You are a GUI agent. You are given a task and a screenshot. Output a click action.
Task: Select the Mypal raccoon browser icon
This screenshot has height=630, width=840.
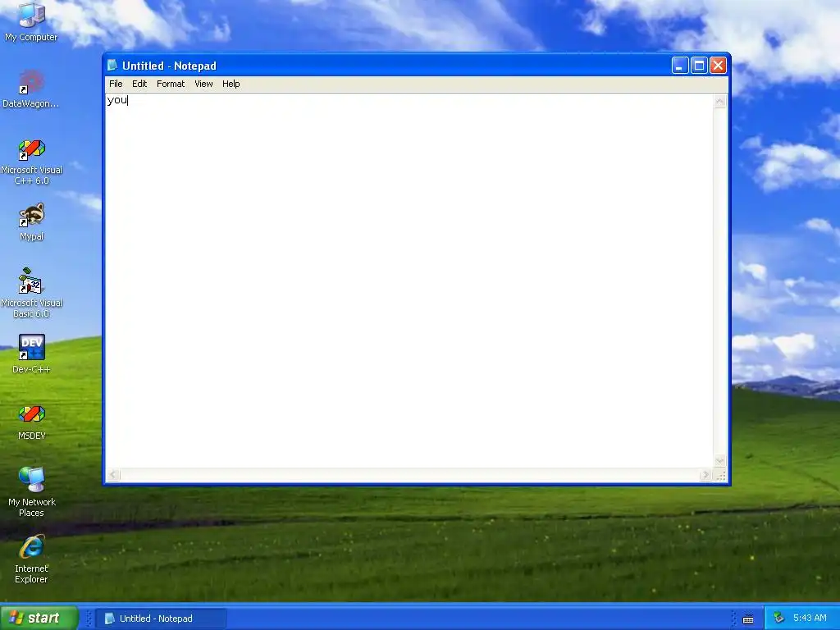click(x=32, y=222)
